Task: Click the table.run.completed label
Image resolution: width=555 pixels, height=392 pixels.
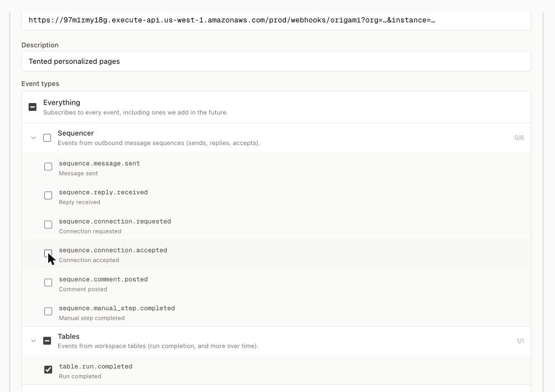Action: [95, 367]
